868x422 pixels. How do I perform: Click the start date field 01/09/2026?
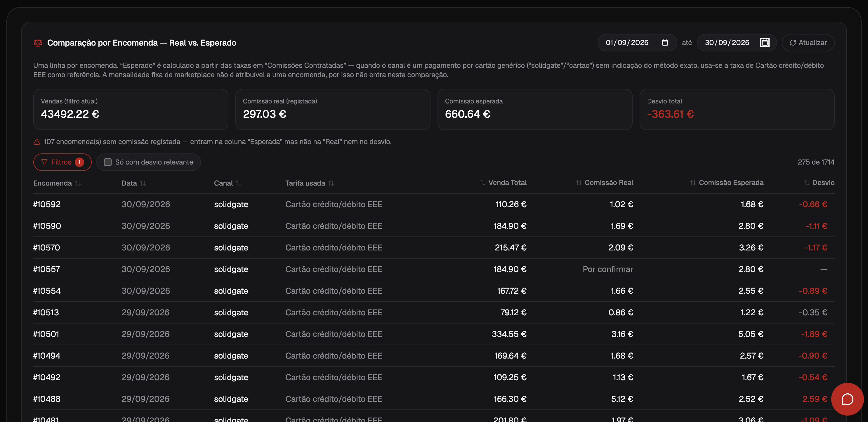coord(637,43)
